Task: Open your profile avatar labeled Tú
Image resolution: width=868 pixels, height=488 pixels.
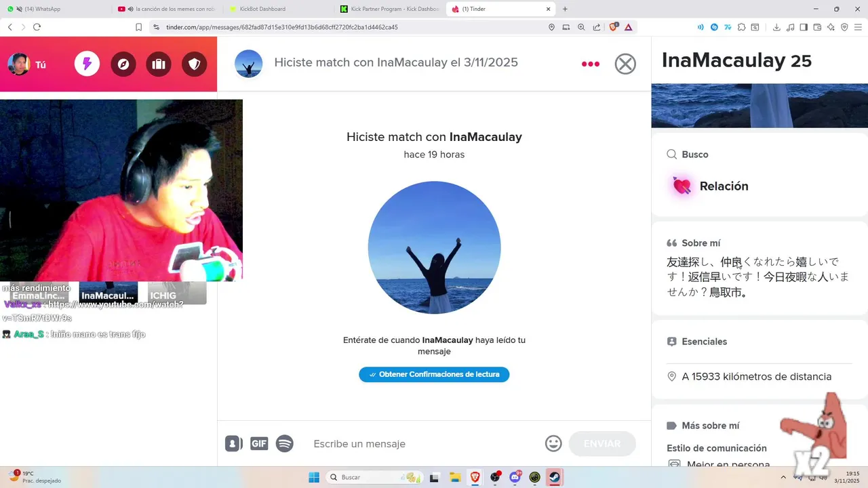Action: [27, 64]
